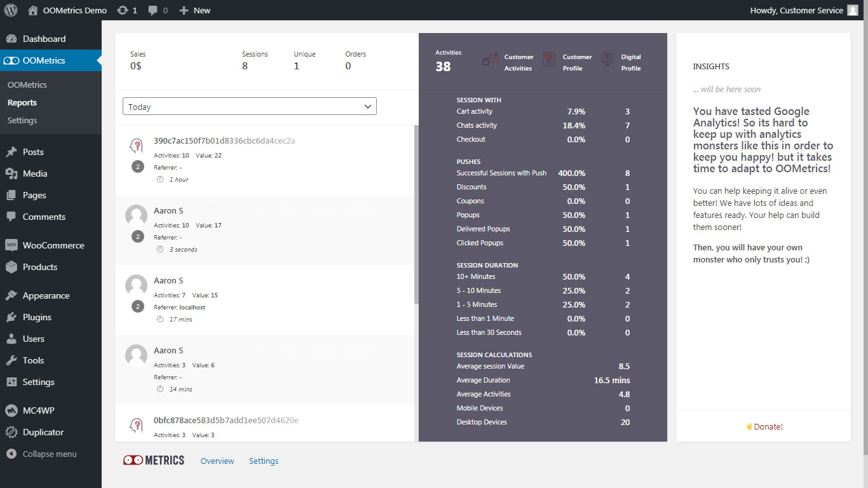Screen dimensions: 868x488
Task: Open the Appearance menu item
Action: click(x=51, y=295)
